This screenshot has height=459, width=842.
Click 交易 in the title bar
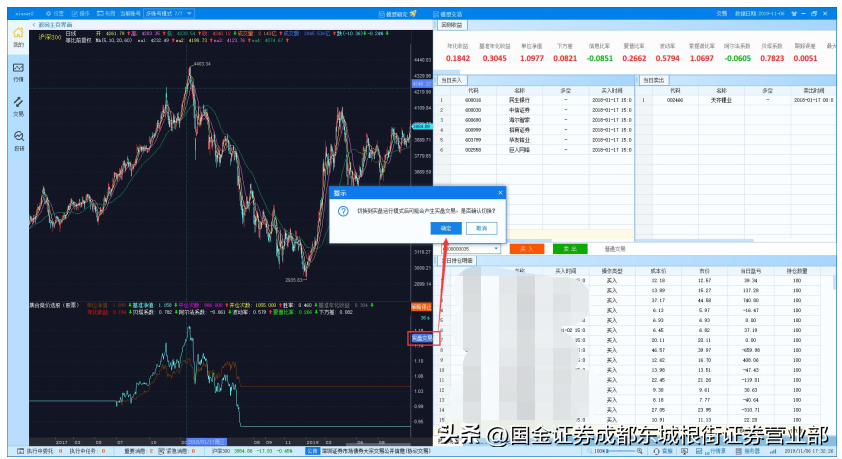pos(722,13)
